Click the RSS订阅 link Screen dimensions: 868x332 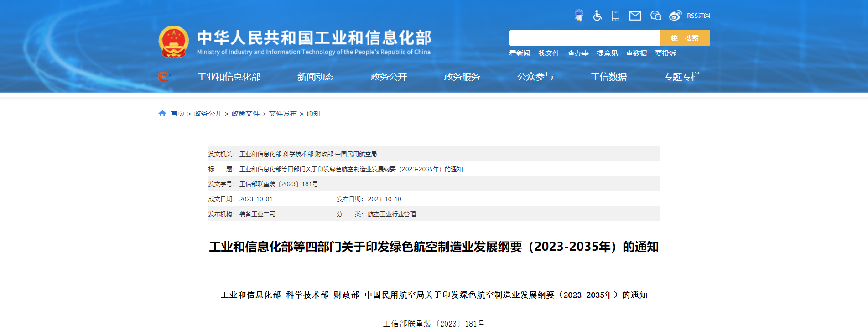[x=698, y=16]
